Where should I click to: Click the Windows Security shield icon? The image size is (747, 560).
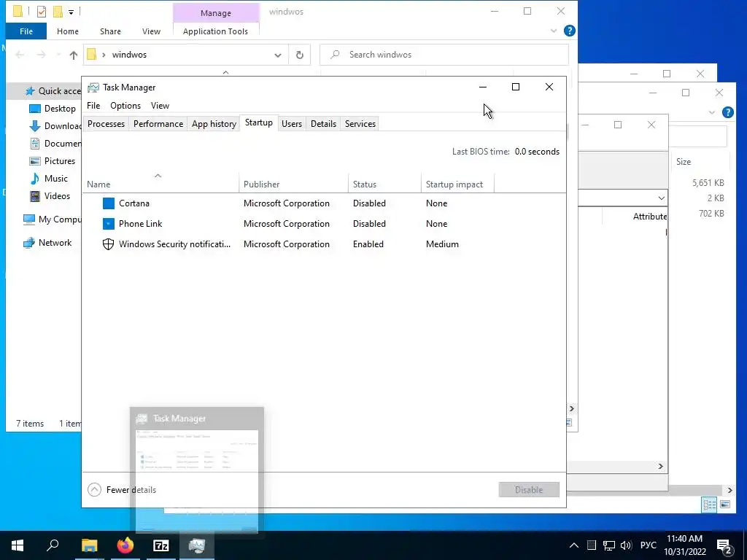click(109, 244)
